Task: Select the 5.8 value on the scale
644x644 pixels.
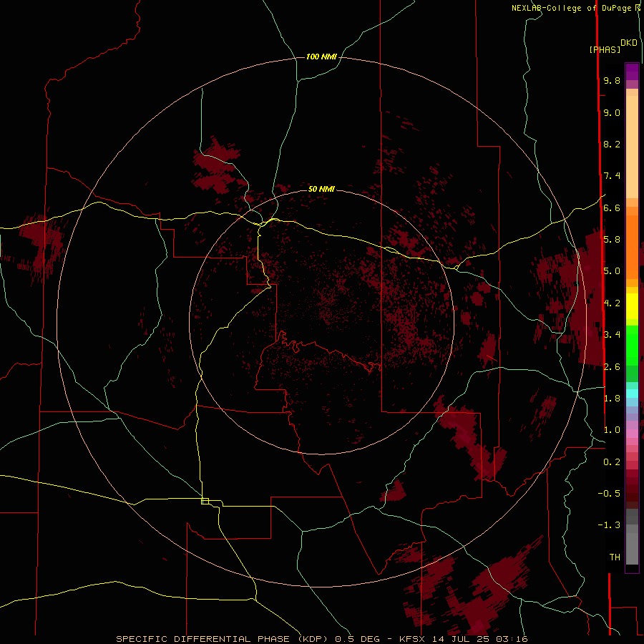Action: (x=612, y=240)
